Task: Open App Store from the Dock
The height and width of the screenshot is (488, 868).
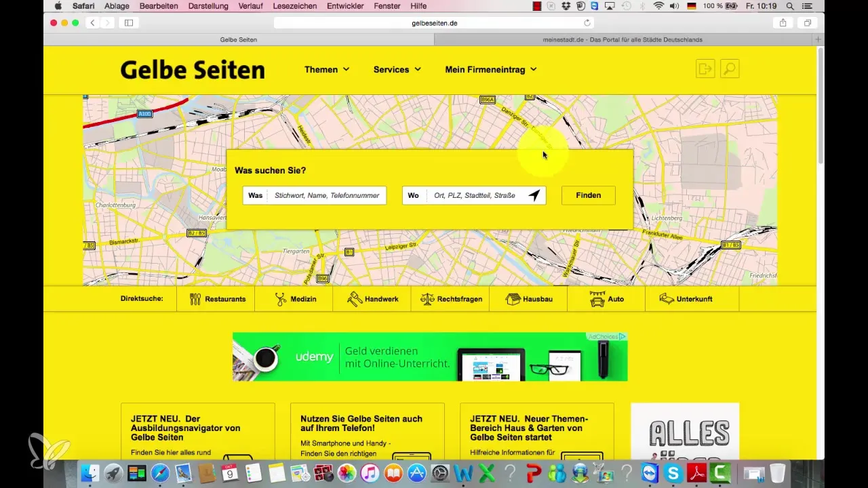Action: [417, 472]
